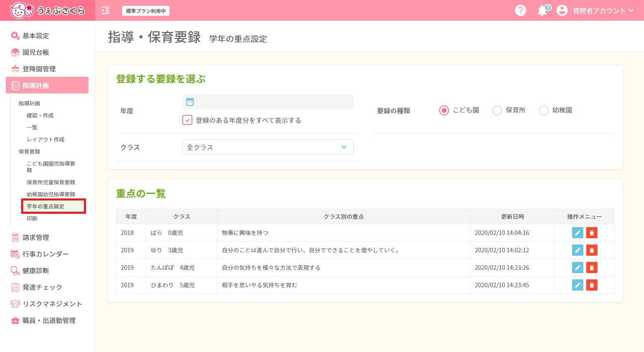Open 行事カレンダー in the sidebar
The width and height of the screenshot is (644, 352).
click(x=46, y=254)
